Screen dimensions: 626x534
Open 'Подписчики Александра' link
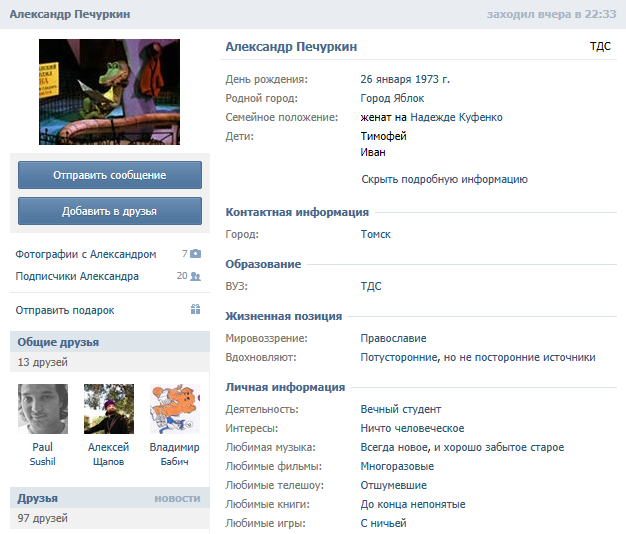[77, 276]
